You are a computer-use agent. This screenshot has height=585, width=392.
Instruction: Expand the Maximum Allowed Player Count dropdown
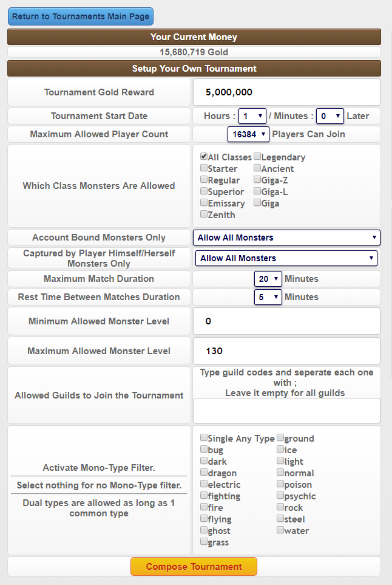pos(248,134)
